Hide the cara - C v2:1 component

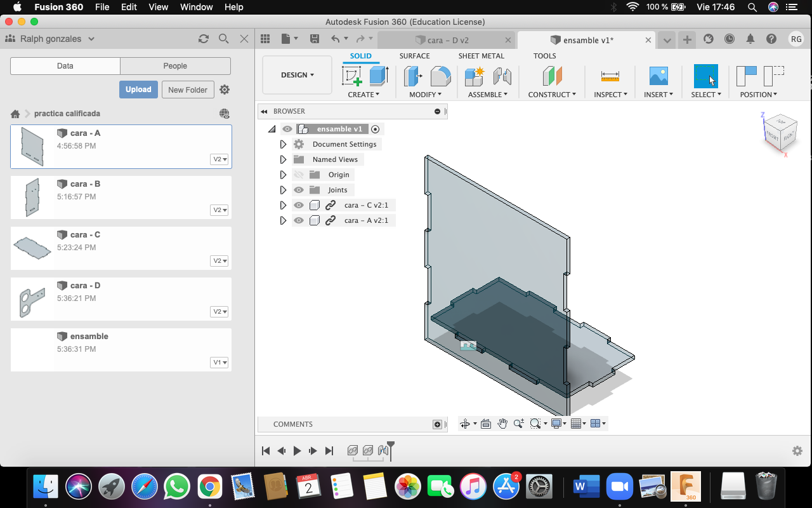(x=299, y=205)
